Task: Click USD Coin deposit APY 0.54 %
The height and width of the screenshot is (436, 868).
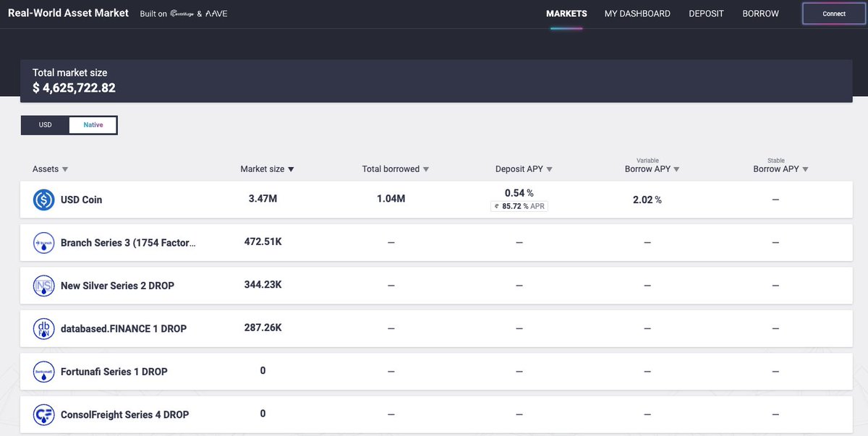Action: [519, 193]
